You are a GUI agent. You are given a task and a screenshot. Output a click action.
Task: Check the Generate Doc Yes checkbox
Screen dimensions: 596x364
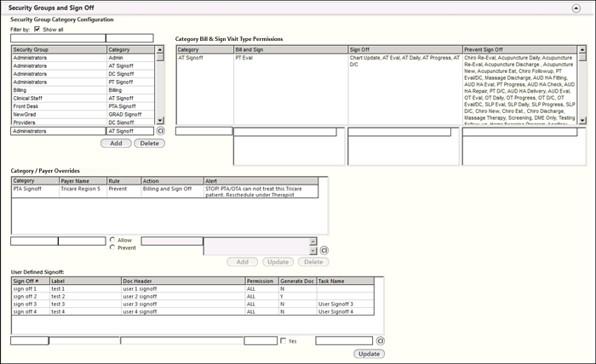coord(284,341)
